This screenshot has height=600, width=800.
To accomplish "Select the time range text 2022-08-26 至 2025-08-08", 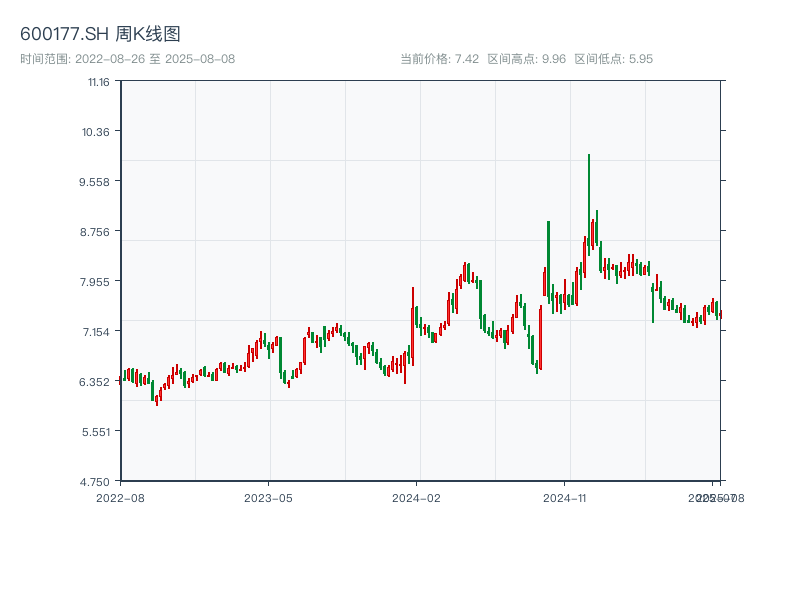I will point(155,59).
